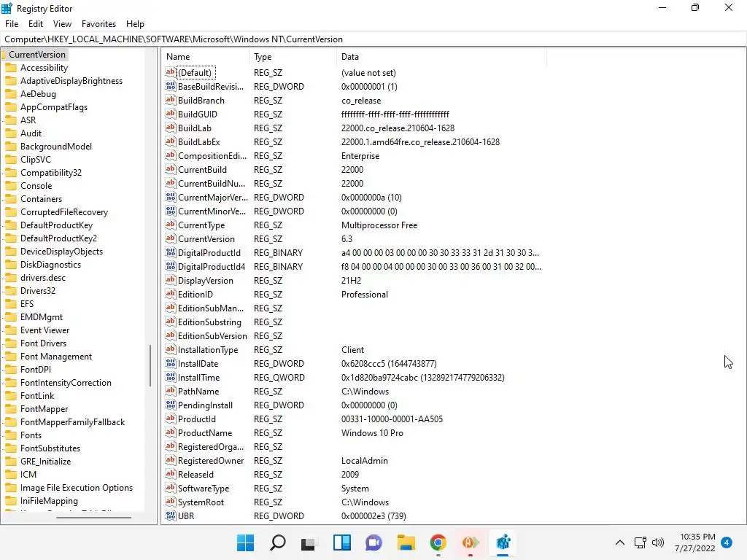
Task: Select the AdaptiveDisplayBrightness key
Action: (x=71, y=81)
